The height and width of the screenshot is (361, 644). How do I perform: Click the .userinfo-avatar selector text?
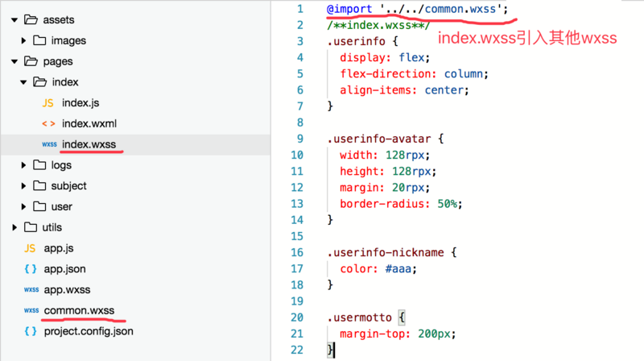click(x=379, y=139)
